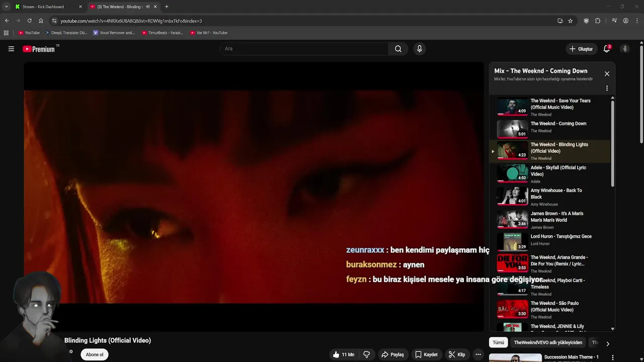Open Succession Main Theme video options
Image resolution: width=644 pixels, height=362 pixels.
(613, 358)
